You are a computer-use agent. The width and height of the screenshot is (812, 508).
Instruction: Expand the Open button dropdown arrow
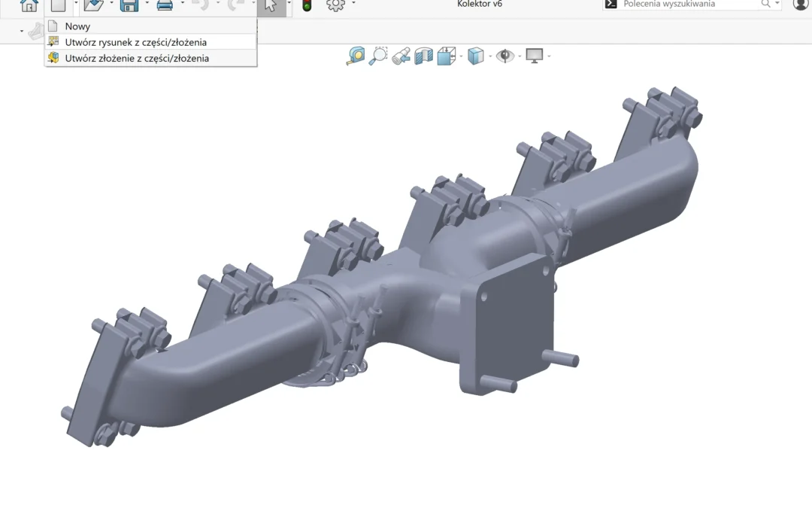111,4
